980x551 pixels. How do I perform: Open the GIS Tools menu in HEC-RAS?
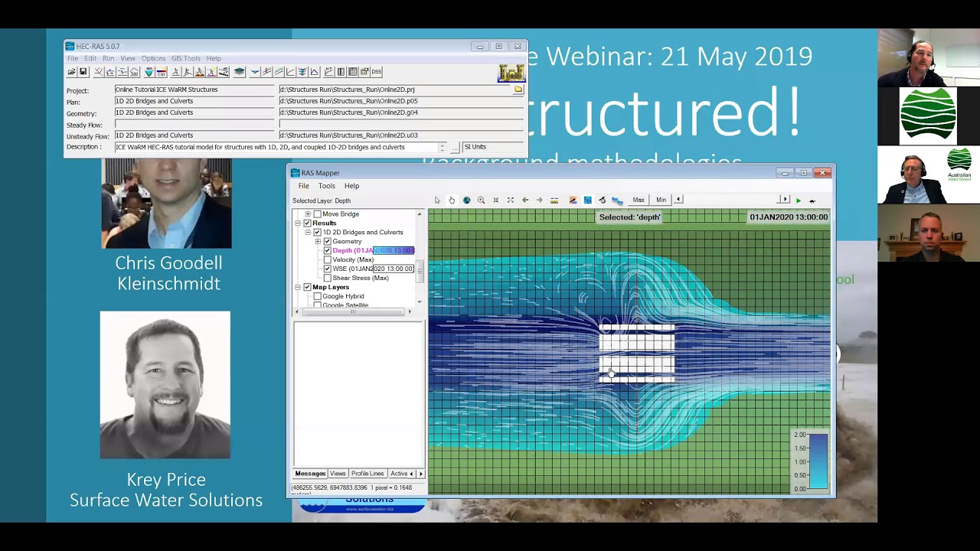pyautogui.click(x=185, y=58)
